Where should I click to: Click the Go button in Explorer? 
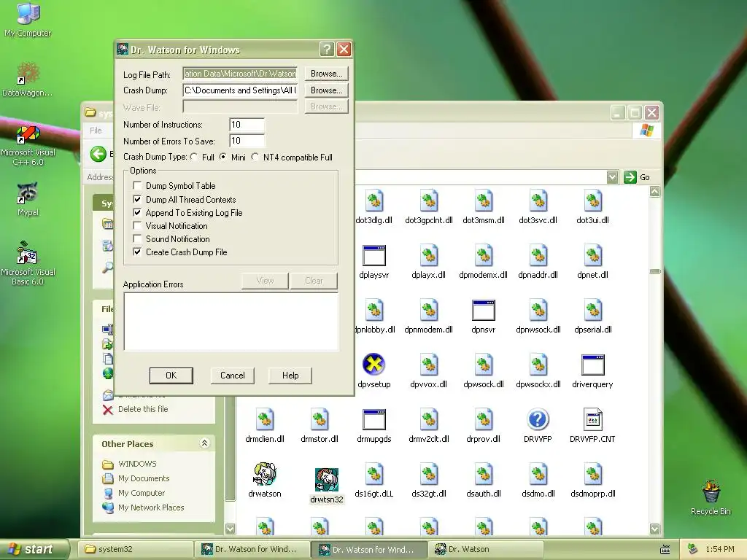click(x=638, y=177)
